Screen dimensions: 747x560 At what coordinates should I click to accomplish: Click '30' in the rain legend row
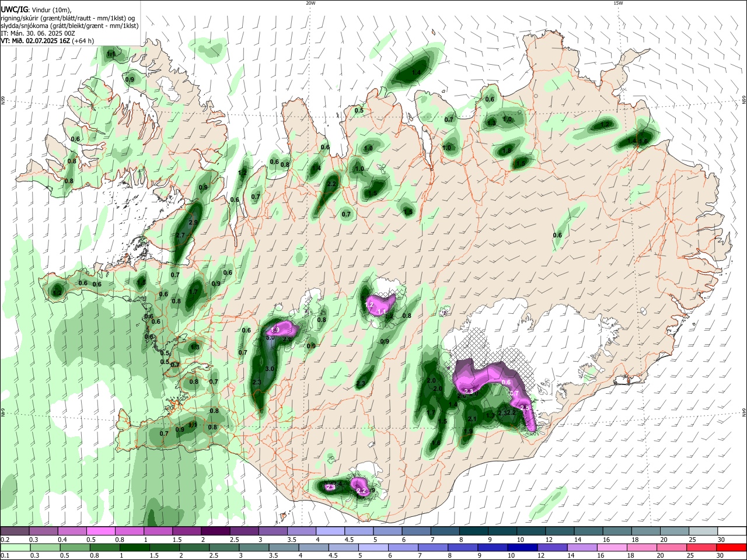(721, 556)
